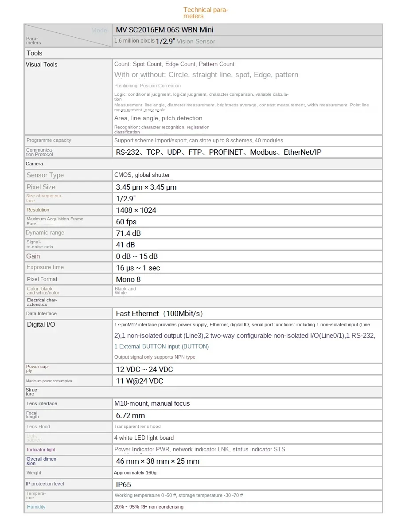Select '0 dB ~ 15 dB' gain value

tap(137, 256)
